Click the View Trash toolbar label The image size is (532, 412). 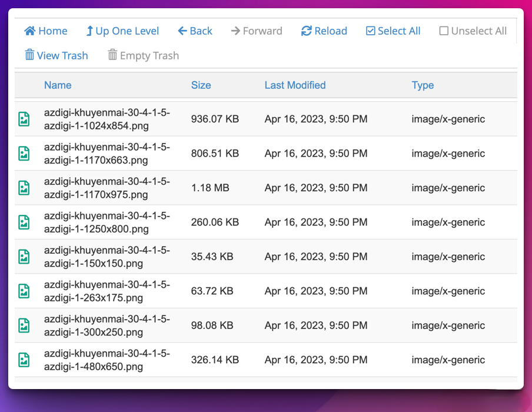pos(64,55)
